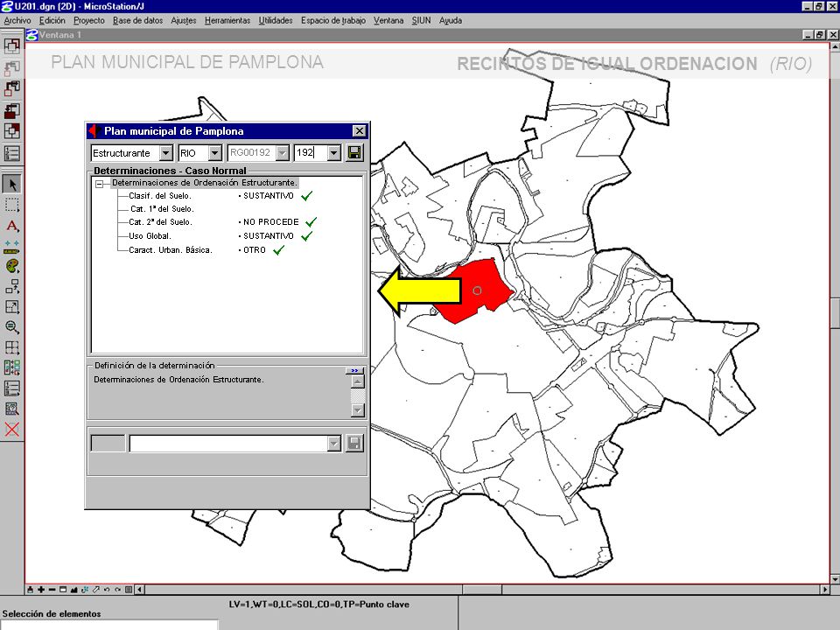840x630 pixels.
Task: Open the Utilidades menu
Action: [276, 20]
